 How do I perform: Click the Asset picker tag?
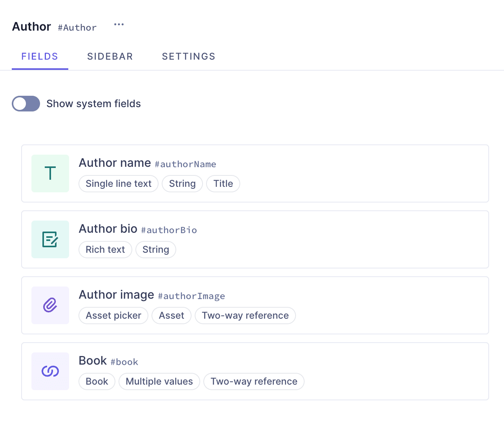(113, 316)
